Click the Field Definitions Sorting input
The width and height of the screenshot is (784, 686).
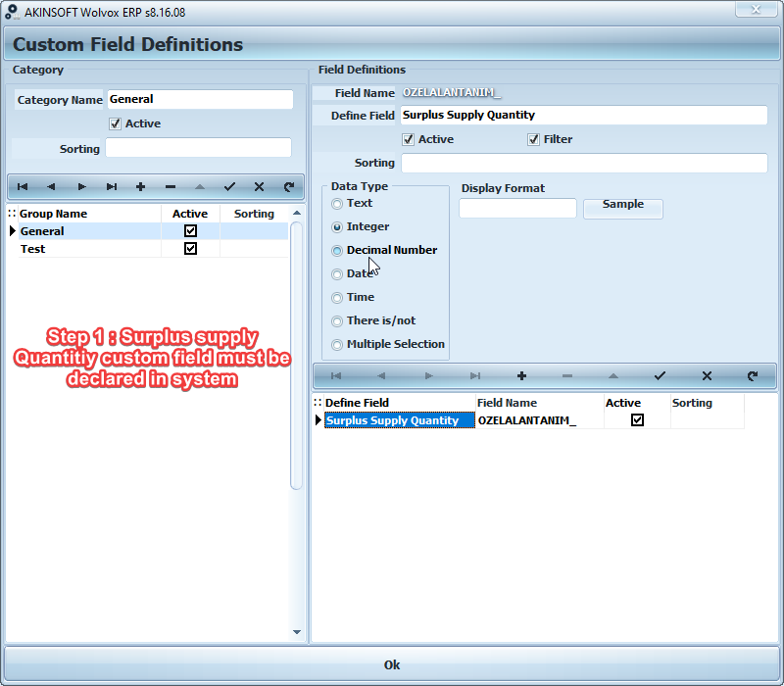(x=584, y=163)
